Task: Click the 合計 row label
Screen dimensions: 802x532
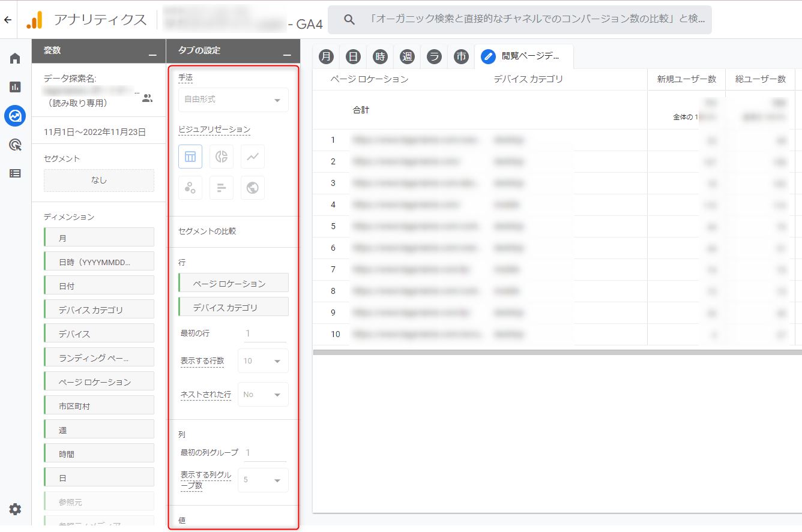Action: click(361, 110)
